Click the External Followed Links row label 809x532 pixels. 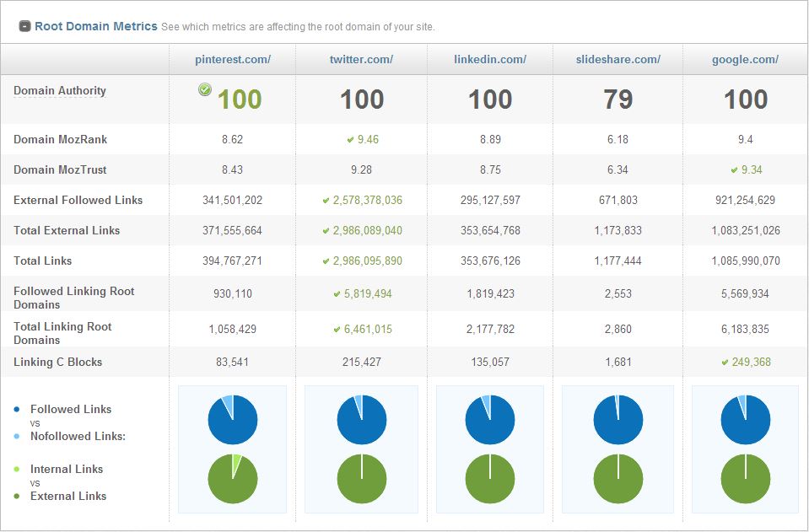[78, 200]
